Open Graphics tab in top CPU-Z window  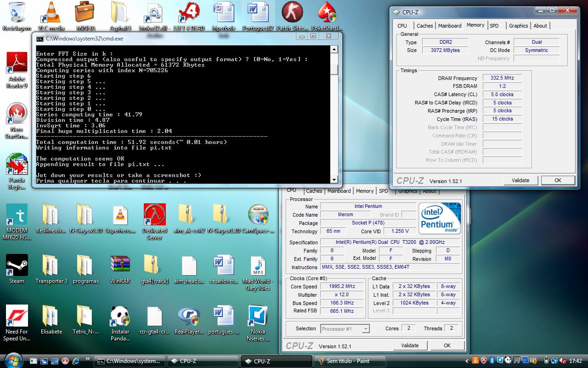pos(519,26)
